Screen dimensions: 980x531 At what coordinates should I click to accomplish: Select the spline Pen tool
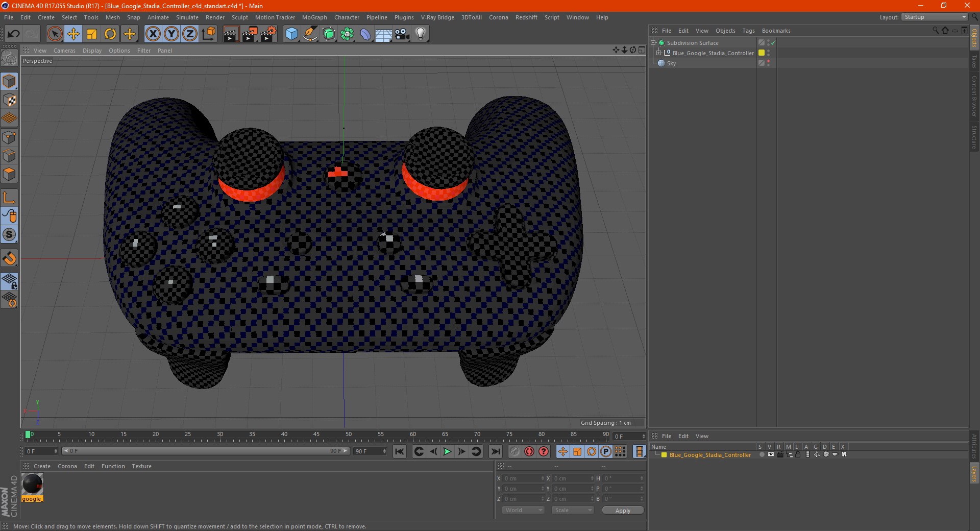[x=310, y=34]
